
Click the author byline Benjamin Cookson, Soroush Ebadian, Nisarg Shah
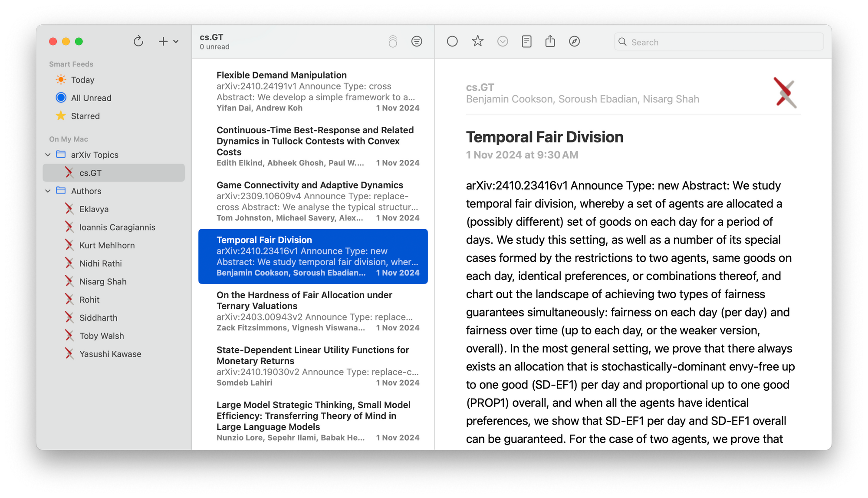pyautogui.click(x=582, y=99)
